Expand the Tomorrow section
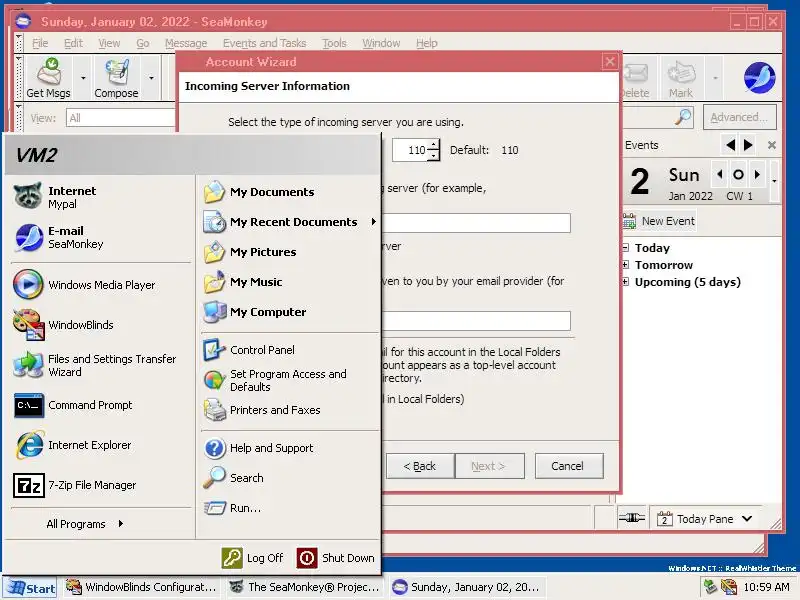 (x=626, y=265)
